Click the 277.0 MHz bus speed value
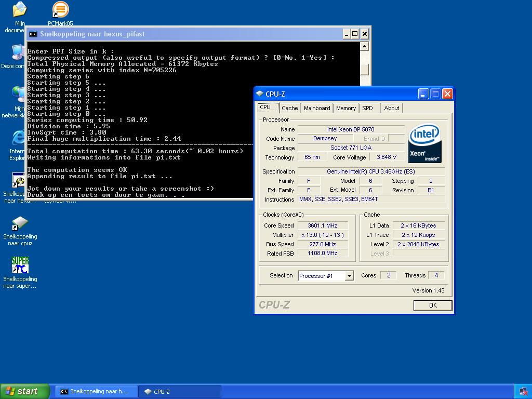The width and height of the screenshot is (532, 399). pos(322,244)
